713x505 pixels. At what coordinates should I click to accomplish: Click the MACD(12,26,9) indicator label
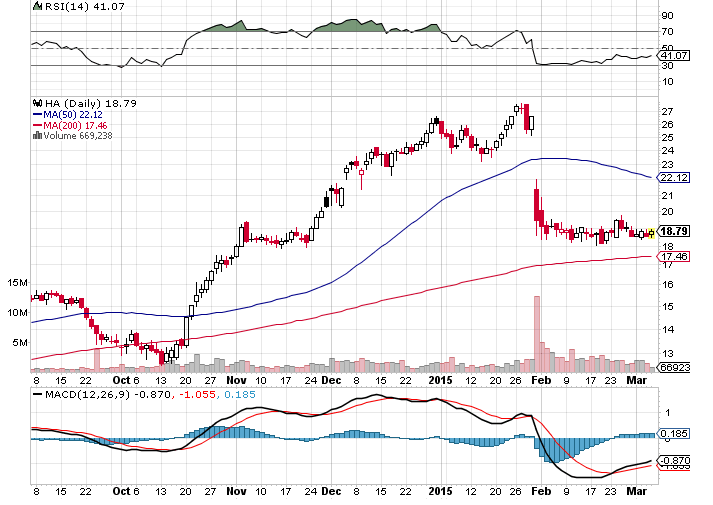pos(87,394)
